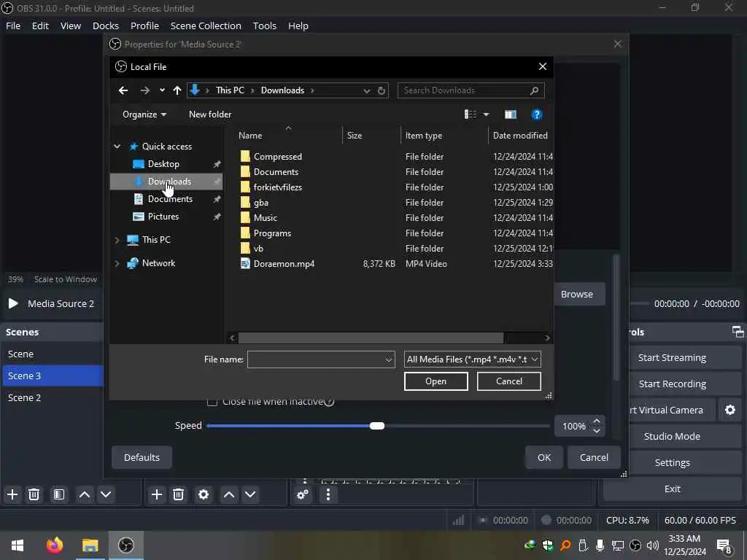
Task: Decrease speed percentage with down arrow
Action: tap(597, 430)
